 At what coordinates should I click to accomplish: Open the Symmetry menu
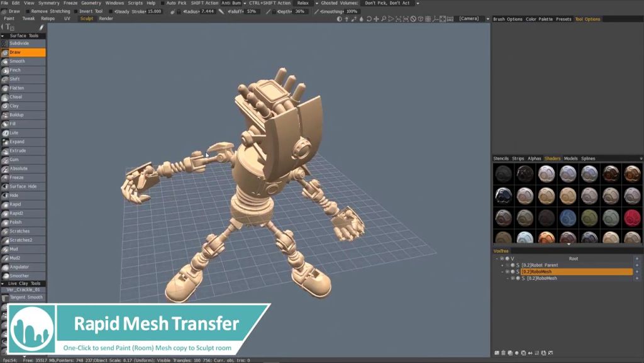tap(48, 3)
